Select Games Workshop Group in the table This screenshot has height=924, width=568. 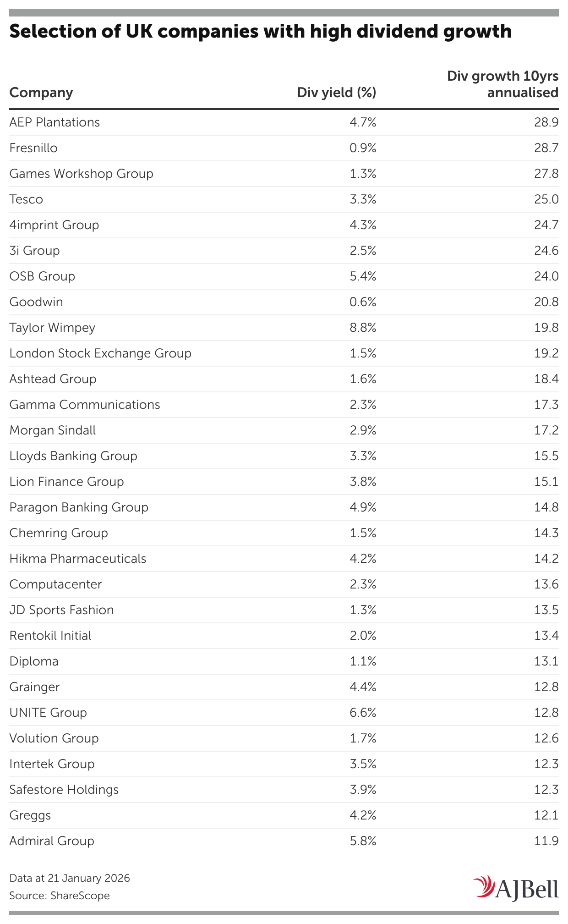point(81,174)
